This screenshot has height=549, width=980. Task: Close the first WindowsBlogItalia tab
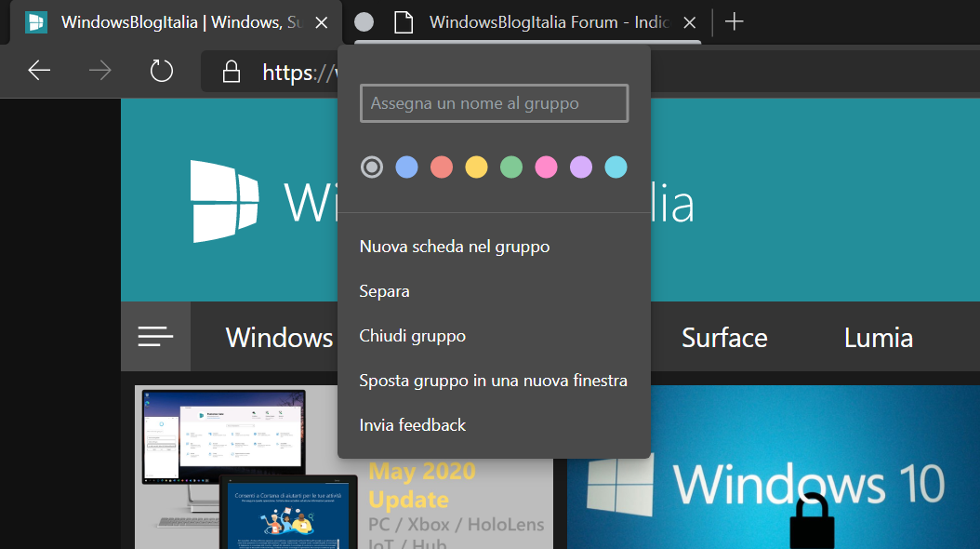[x=322, y=22]
